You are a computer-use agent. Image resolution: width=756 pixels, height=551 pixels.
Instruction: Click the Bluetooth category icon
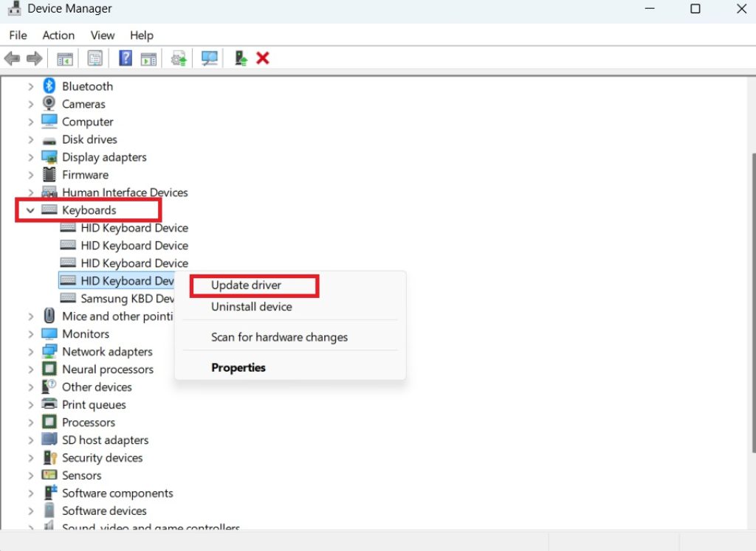click(x=49, y=86)
